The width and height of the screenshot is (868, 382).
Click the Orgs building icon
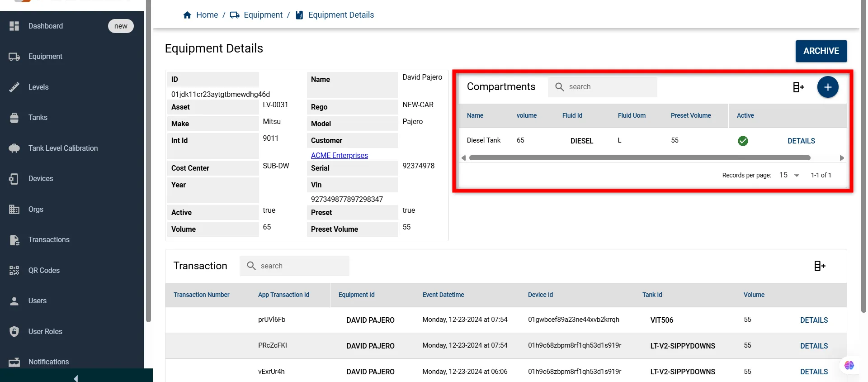[x=14, y=209]
